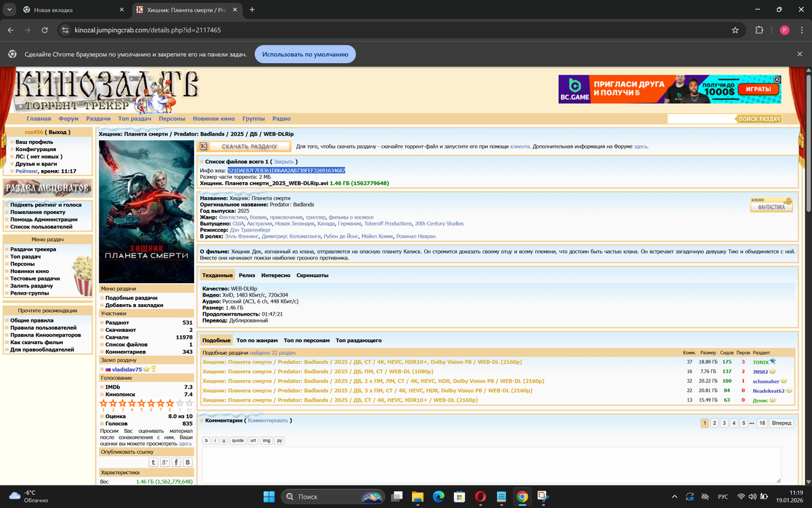The height and width of the screenshot is (508, 812).
Task: Click the movie poster thumbnail
Action: click(x=146, y=212)
